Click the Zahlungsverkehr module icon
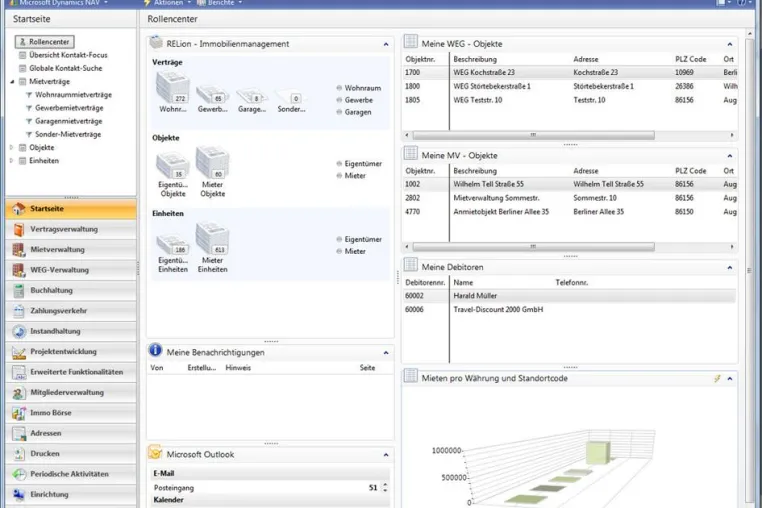The image size is (762, 508). pyautogui.click(x=18, y=311)
